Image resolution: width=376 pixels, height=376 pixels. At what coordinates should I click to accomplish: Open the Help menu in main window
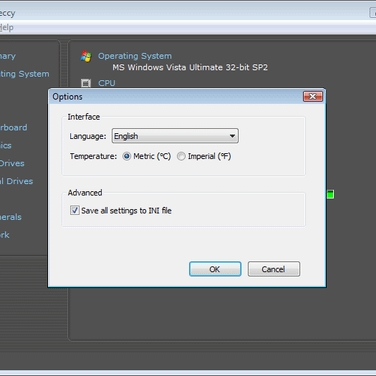(x=7, y=28)
